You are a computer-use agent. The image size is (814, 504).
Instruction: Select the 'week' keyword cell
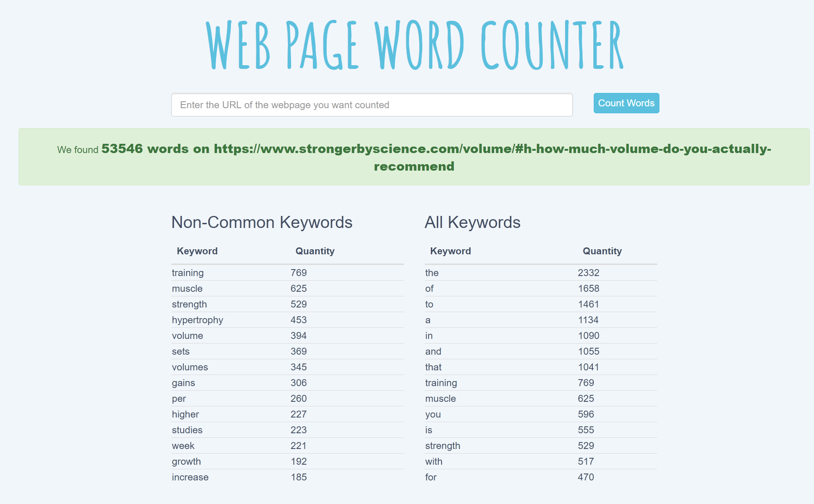point(183,446)
